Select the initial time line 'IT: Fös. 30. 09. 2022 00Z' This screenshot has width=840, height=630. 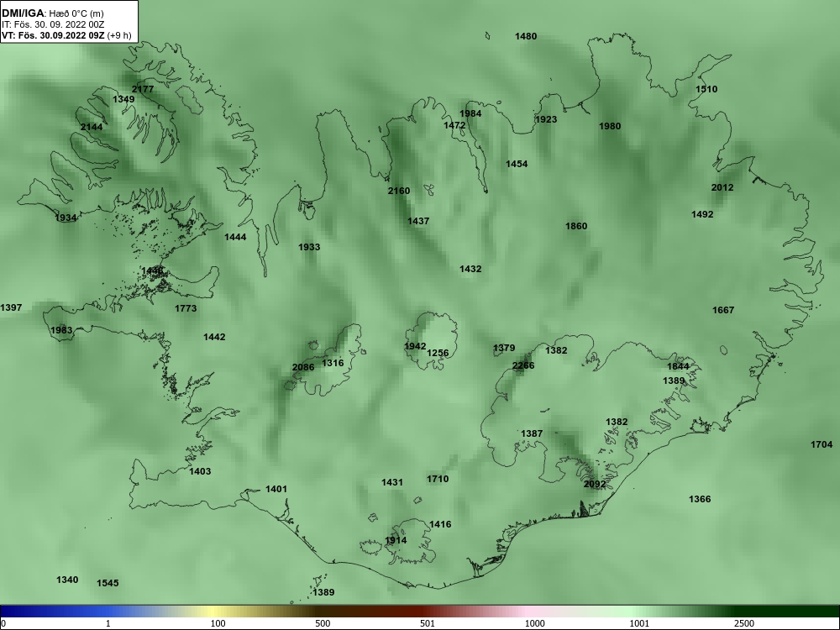click(52, 24)
